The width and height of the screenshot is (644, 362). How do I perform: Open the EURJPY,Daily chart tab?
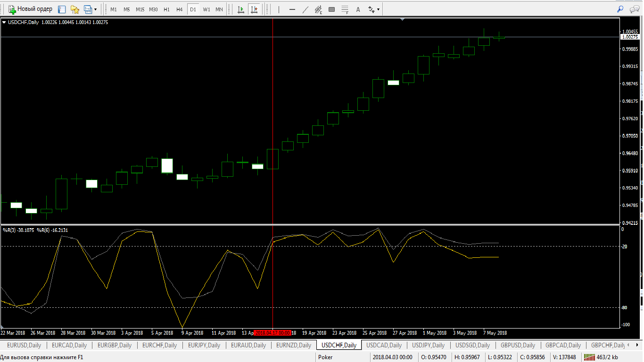point(204,345)
